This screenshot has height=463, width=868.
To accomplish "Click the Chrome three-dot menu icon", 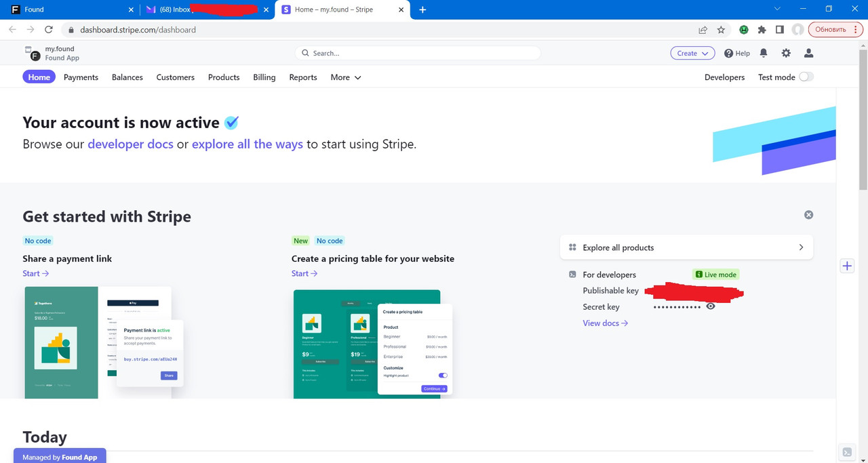I will pyautogui.click(x=854, y=30).
